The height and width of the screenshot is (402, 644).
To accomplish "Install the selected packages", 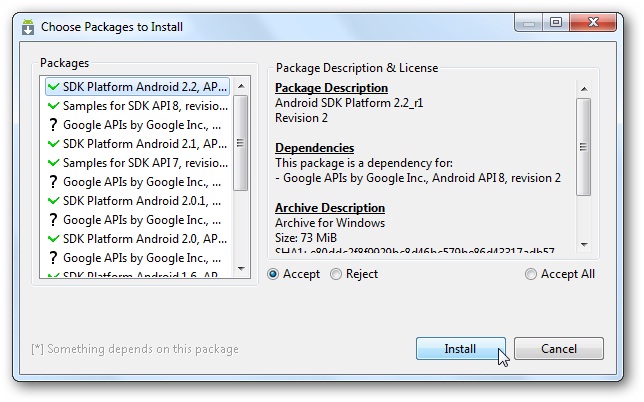I will pyautogui.click(x=460, y=349).
